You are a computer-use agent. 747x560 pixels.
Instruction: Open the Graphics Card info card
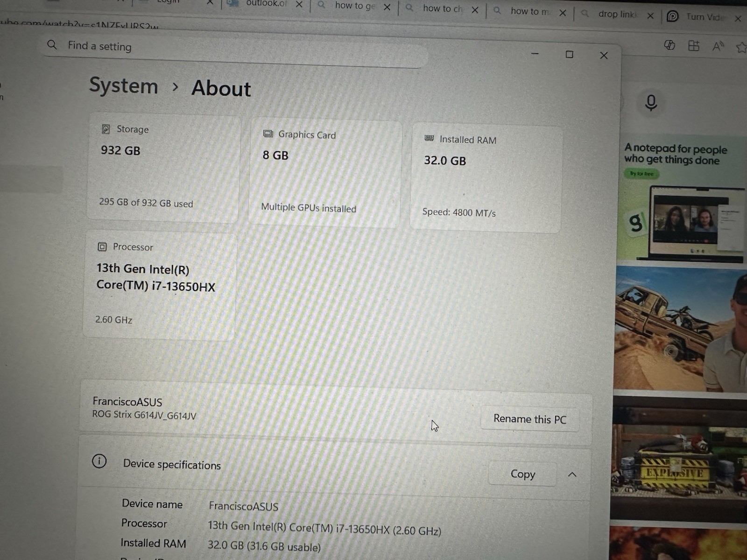(x=325, y=174)
